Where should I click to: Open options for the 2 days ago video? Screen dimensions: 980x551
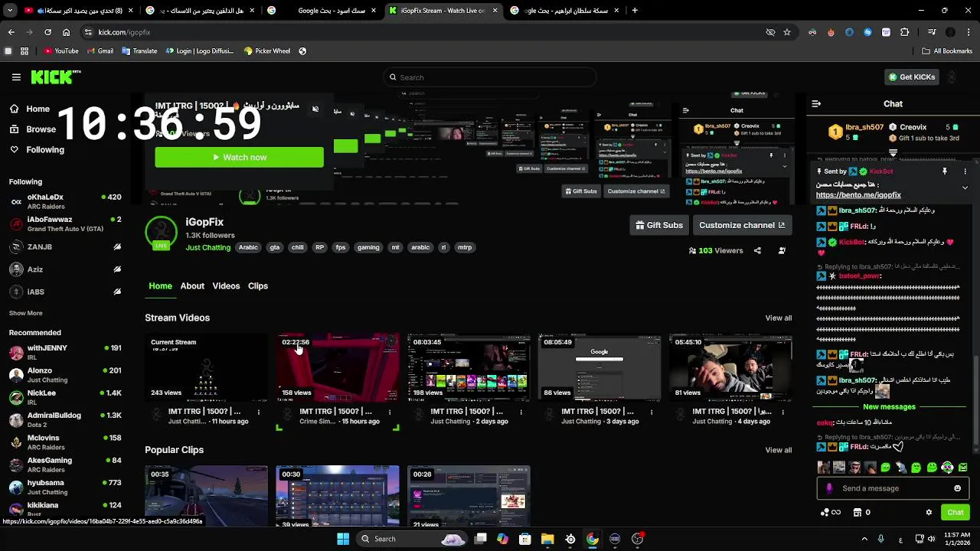(x=521, y=412)
